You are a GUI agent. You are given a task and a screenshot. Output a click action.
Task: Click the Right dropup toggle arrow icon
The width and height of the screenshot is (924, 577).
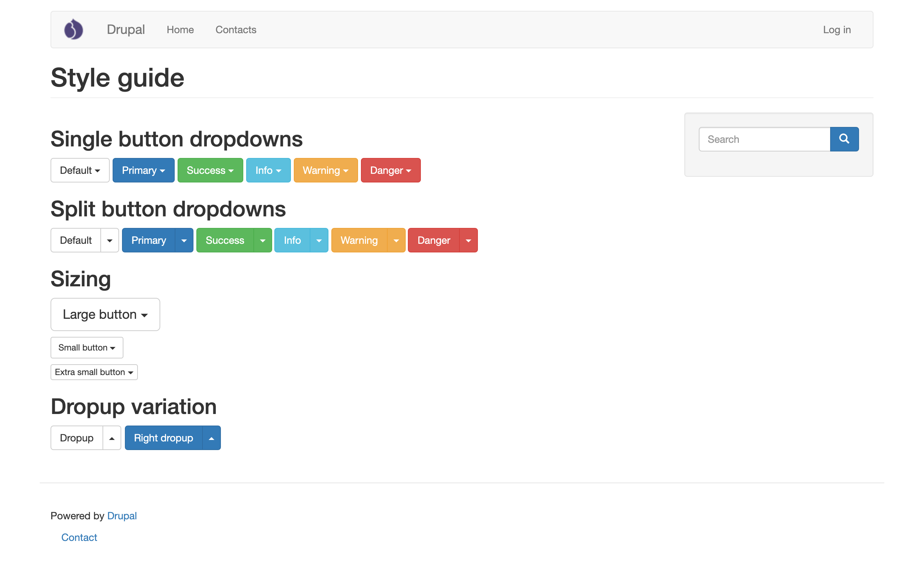click(x=212, y=438)
